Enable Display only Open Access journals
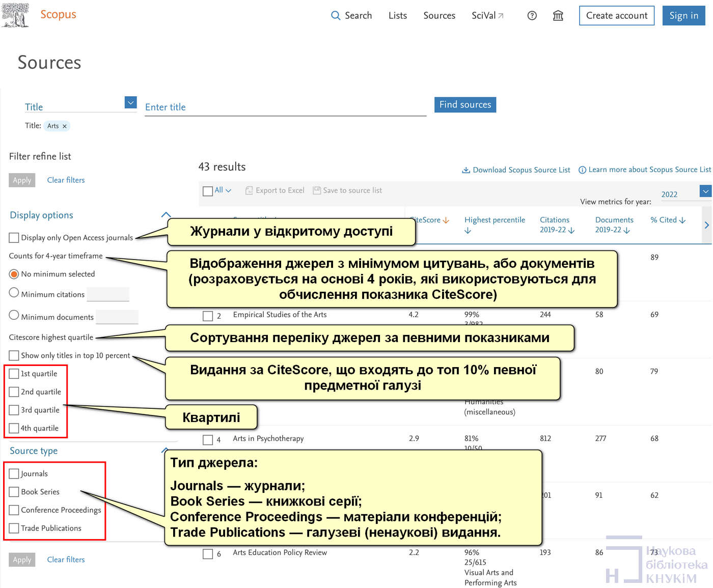Image resolution: width=713 pixels, height=588 pixels. pos(14,238)
